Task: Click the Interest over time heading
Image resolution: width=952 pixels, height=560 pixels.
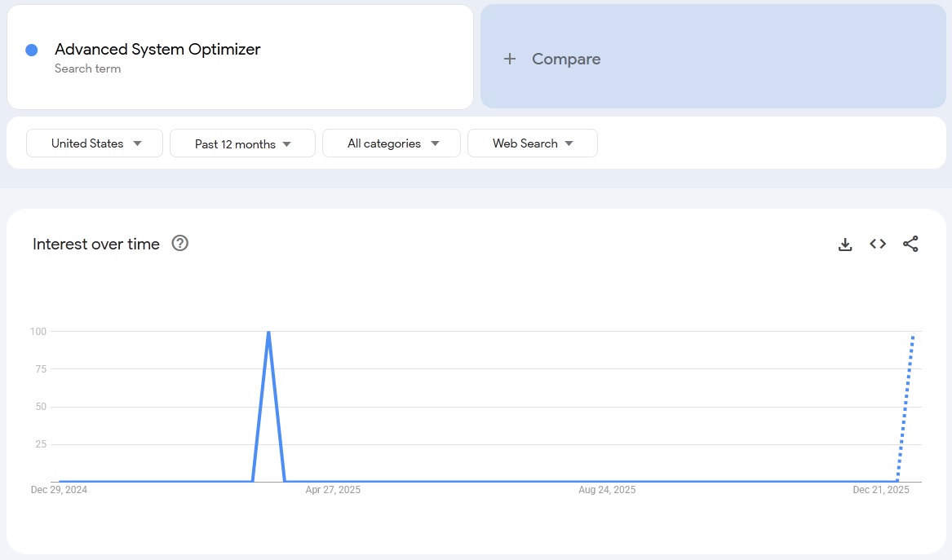Action: [95, 244]
